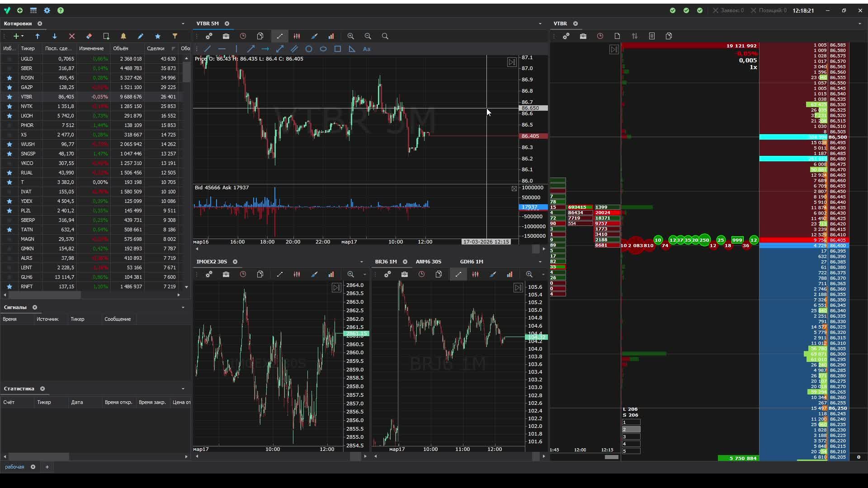Select the text annotation tool Aa
868x488 pixels.
(367, 49)
